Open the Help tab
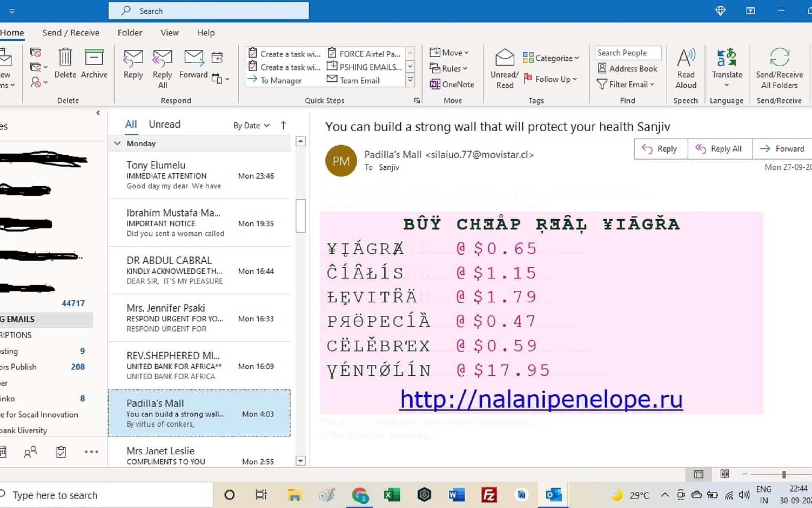812x508 pixels. click(x=206, y=33)
